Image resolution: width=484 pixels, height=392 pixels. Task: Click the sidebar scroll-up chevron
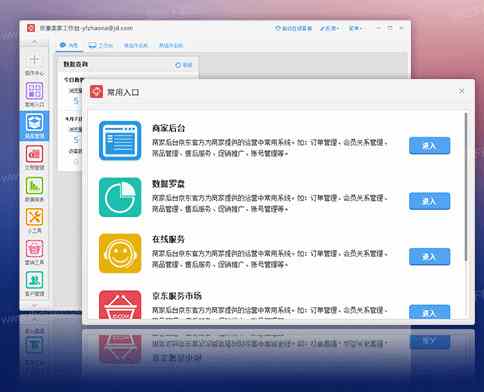coord(34,42)
